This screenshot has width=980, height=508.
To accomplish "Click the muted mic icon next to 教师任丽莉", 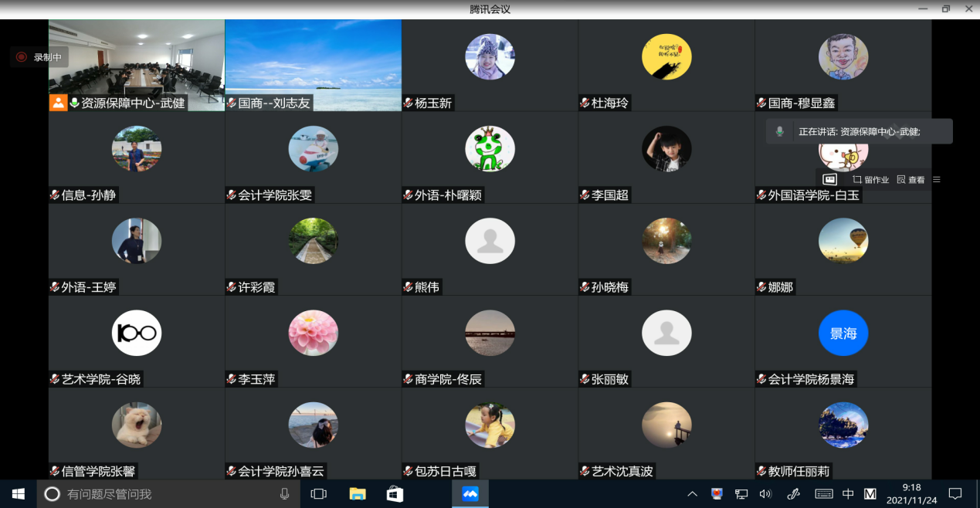I will pos(762,471).
